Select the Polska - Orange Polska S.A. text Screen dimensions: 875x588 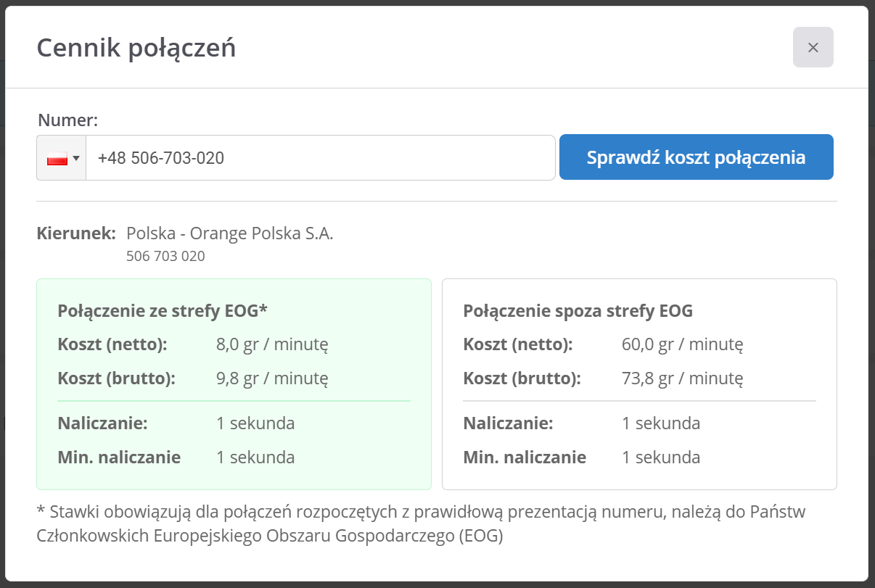(x=229, y=233)
